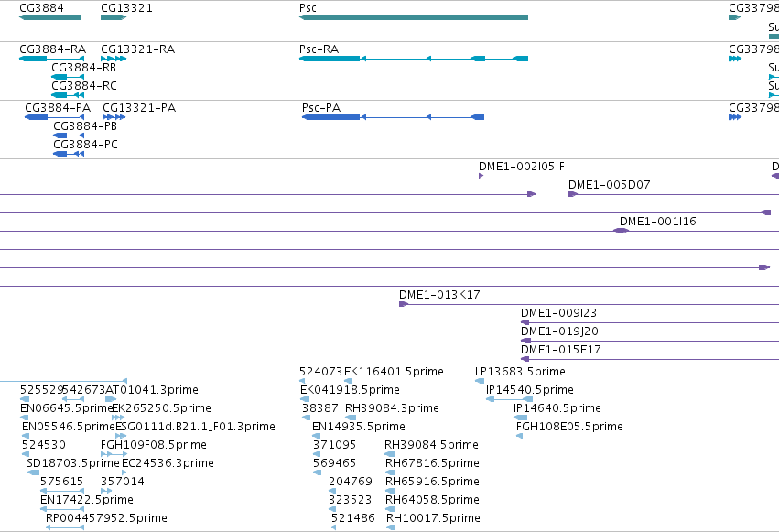Select the RH39084.5prime EST glyph
The image size is (779, 532).
coord(391,454)
